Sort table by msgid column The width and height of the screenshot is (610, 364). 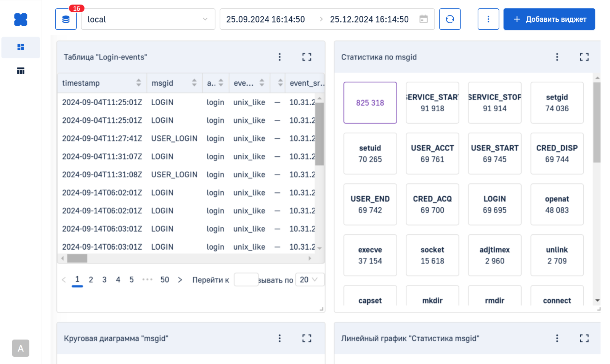[x=194, y=83]
